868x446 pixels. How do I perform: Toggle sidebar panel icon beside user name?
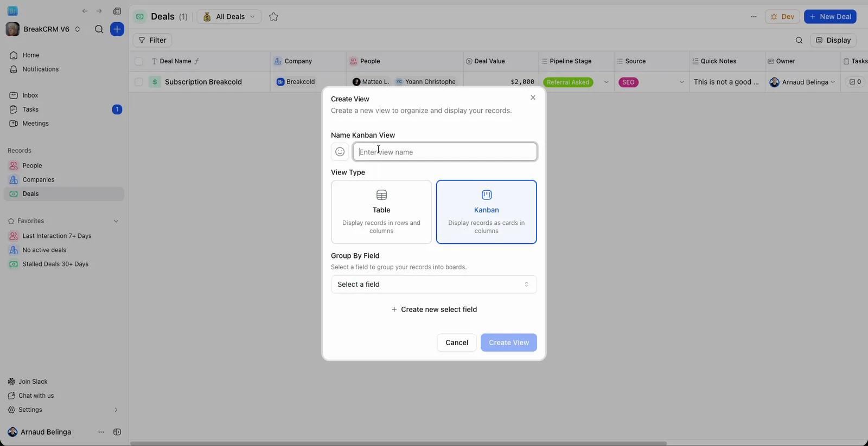pyautogui.click(x=117, y=432)
